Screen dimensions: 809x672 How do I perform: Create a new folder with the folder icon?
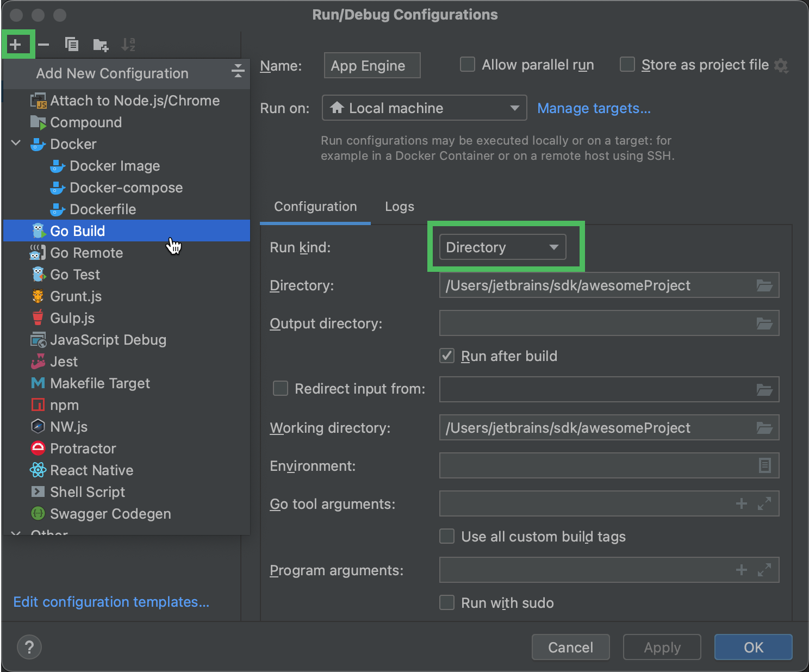click(x=100, y=44)
